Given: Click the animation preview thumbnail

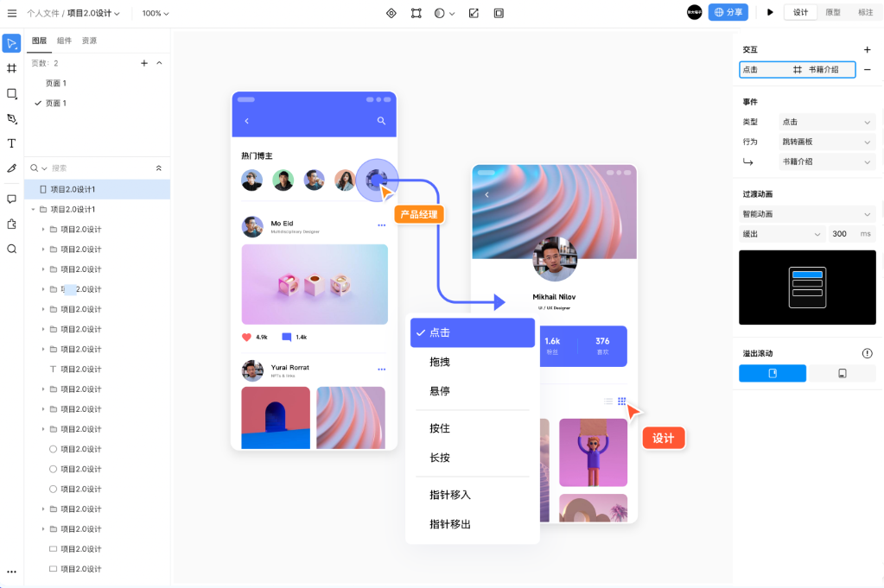Looking at the screenshot, I should (x=807, y=288).
